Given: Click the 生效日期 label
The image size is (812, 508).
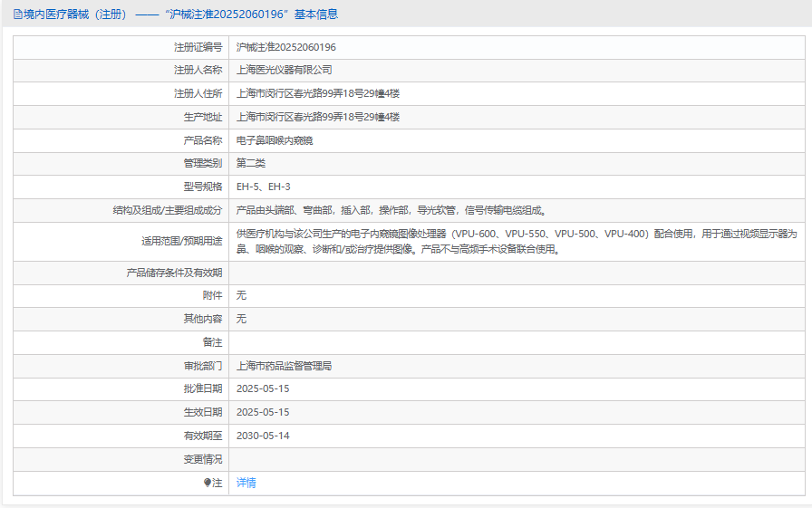Looking at the screenshot, I should (x=202, y=412).
